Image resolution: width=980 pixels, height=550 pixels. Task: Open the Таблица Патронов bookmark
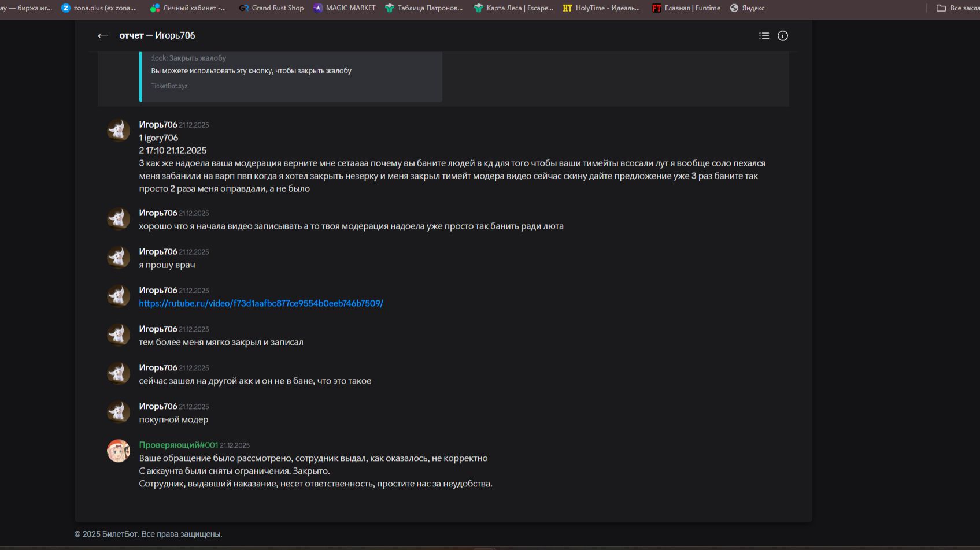coord(424,8)
